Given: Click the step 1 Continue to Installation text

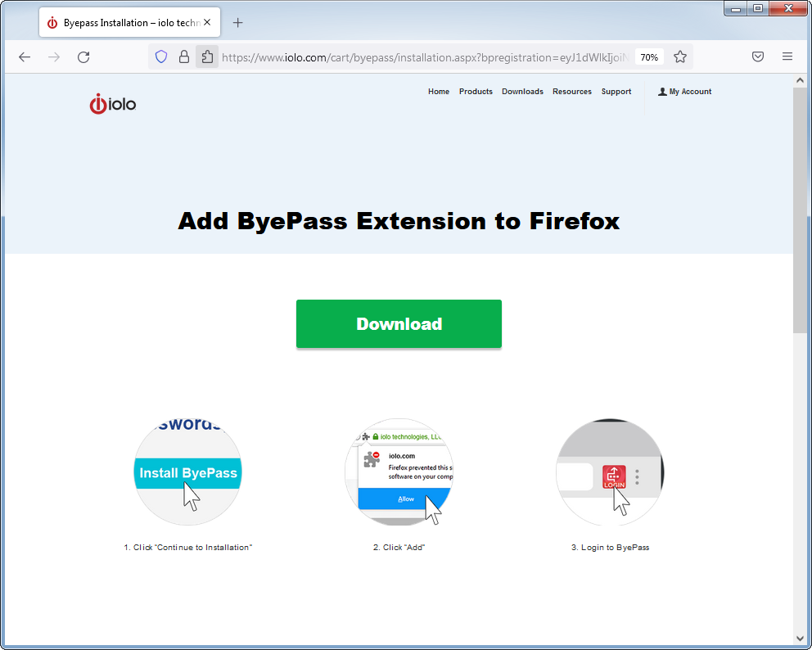Looking at the screenshot, I should click(x=188, y=548).
